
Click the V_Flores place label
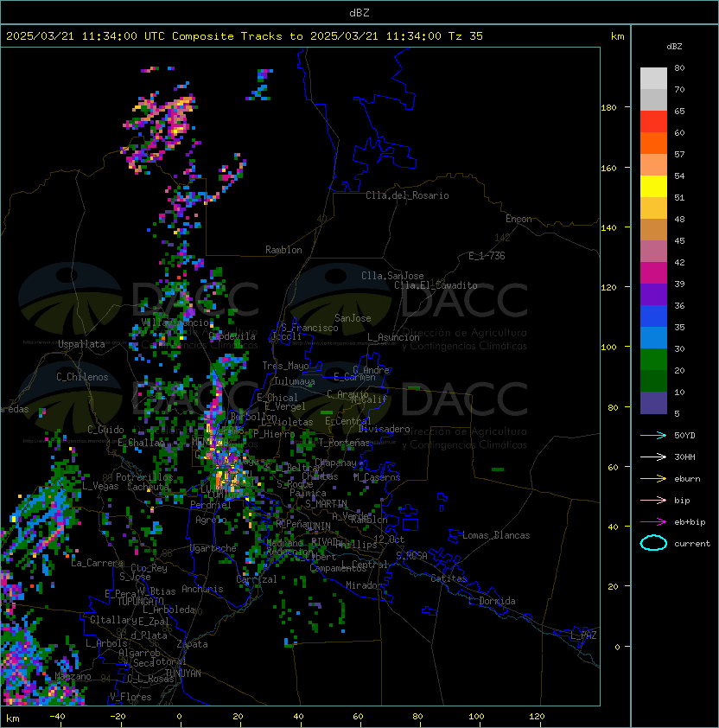pyautogui.click(x=130, y=697)
